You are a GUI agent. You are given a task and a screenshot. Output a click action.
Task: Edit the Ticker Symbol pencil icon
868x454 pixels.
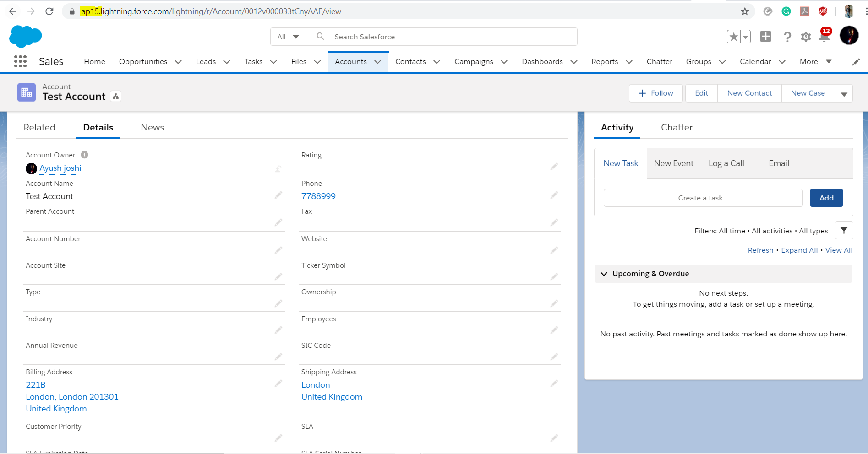click(x=554, y=276)
